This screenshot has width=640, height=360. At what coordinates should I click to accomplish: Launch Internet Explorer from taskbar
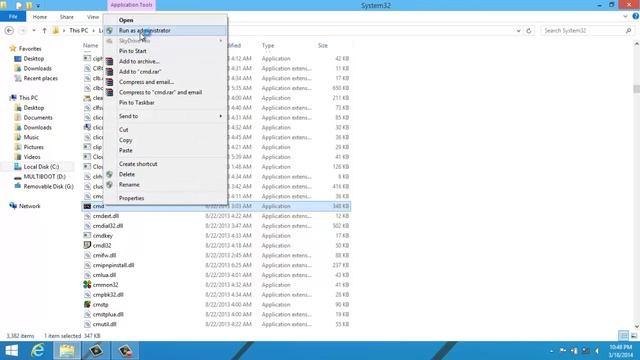38,351
